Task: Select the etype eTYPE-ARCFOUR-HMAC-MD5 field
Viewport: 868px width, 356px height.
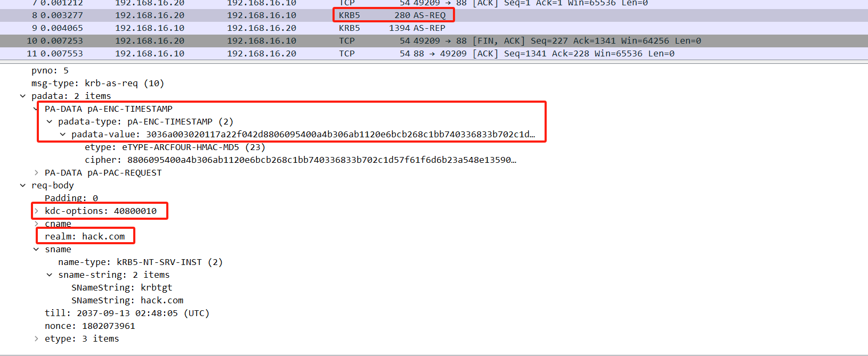Action: click(x=174, y=147)
